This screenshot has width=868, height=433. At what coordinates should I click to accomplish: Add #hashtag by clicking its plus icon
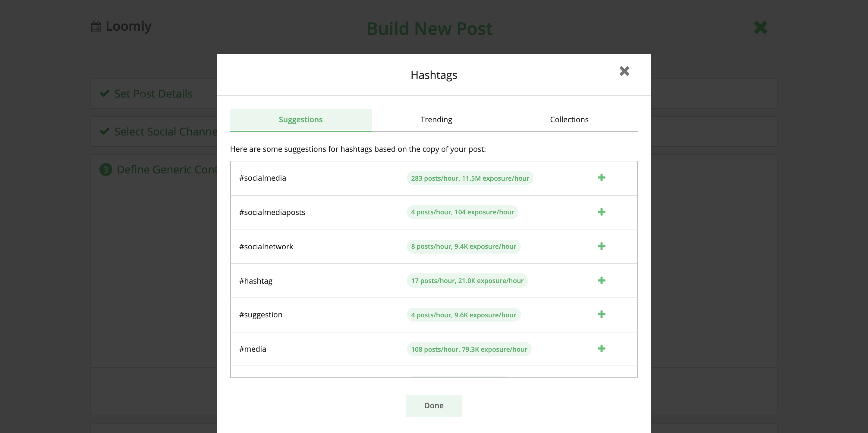(x=602, y=280)
